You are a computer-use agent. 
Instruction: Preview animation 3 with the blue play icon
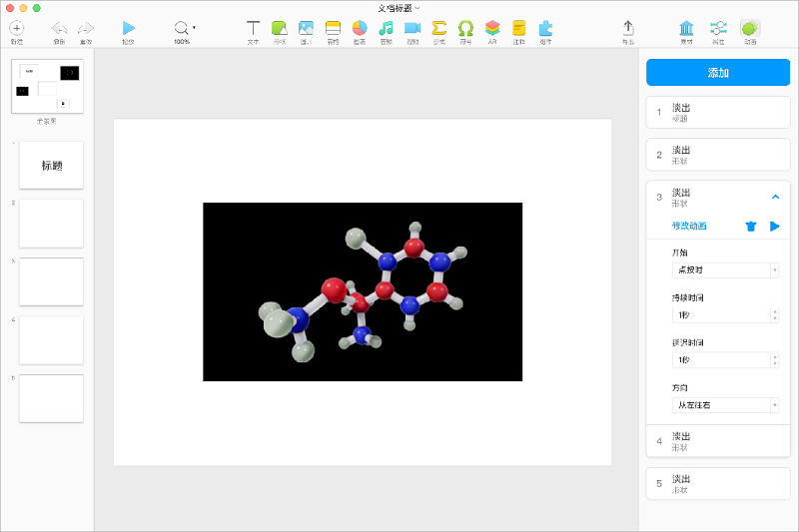point(775,227)
